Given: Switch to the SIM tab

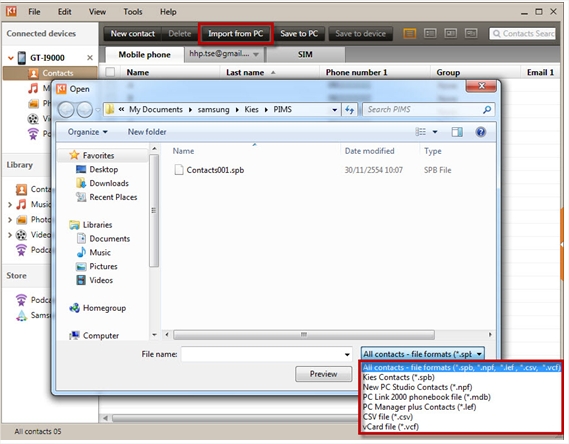Looking at the screenshot, I should tap(305, 54).
